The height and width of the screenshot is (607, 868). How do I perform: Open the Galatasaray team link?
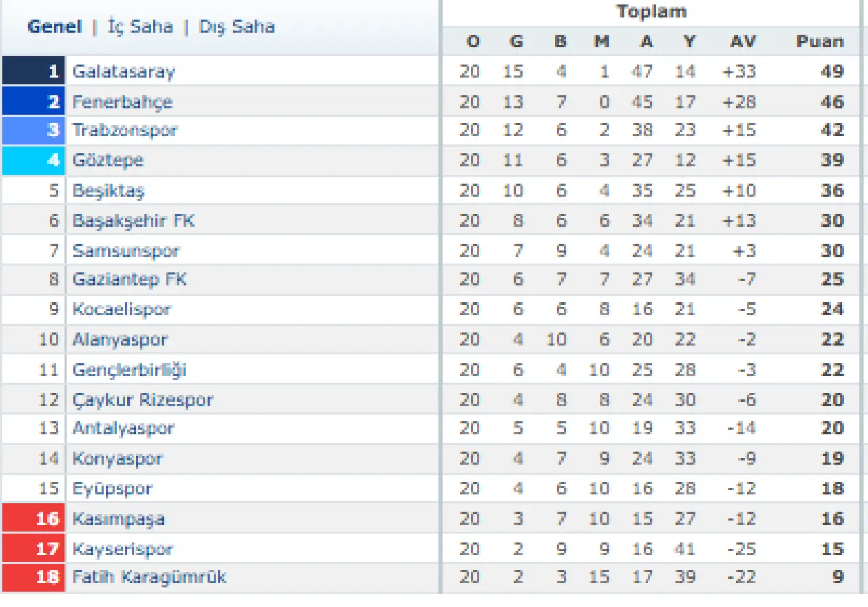click(x=123, y=72)
